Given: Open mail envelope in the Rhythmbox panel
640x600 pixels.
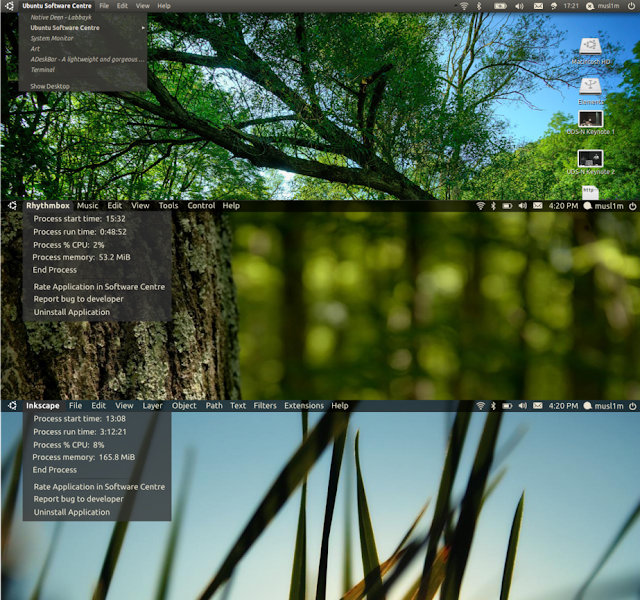Looking at the screenshot, I should (538, 206).
